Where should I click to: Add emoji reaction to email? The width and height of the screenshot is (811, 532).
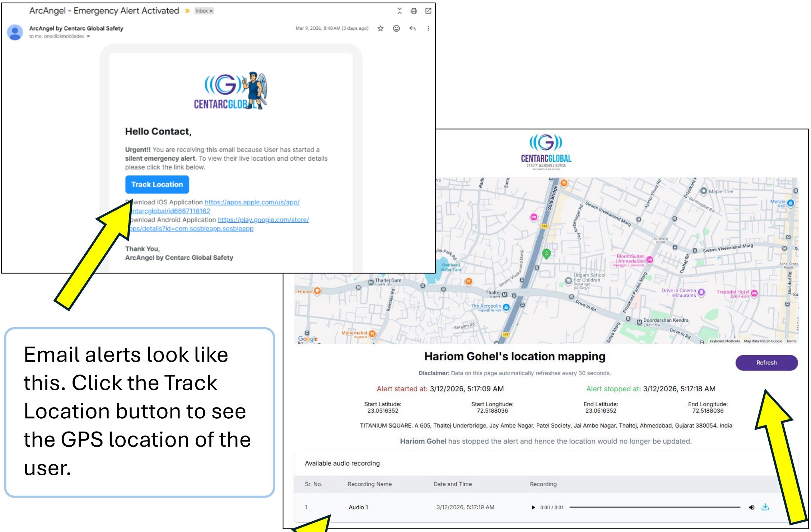(396, 28)
